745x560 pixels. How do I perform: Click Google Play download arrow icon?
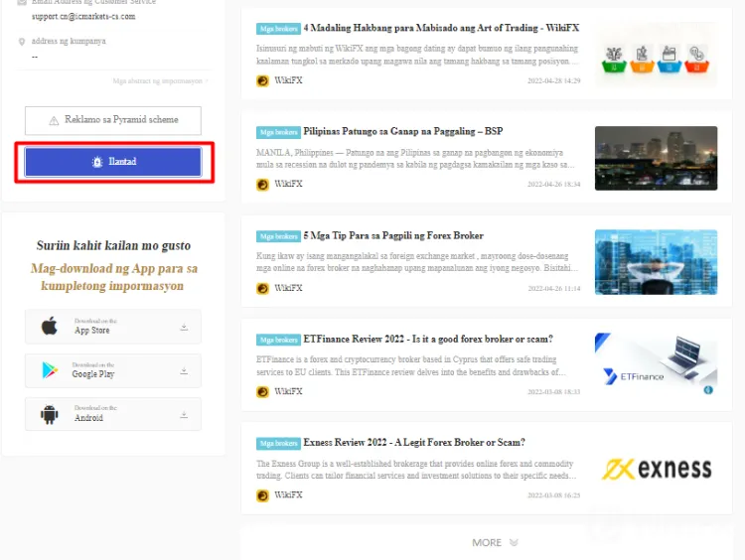pyautogui.click(x=184, y=371)
